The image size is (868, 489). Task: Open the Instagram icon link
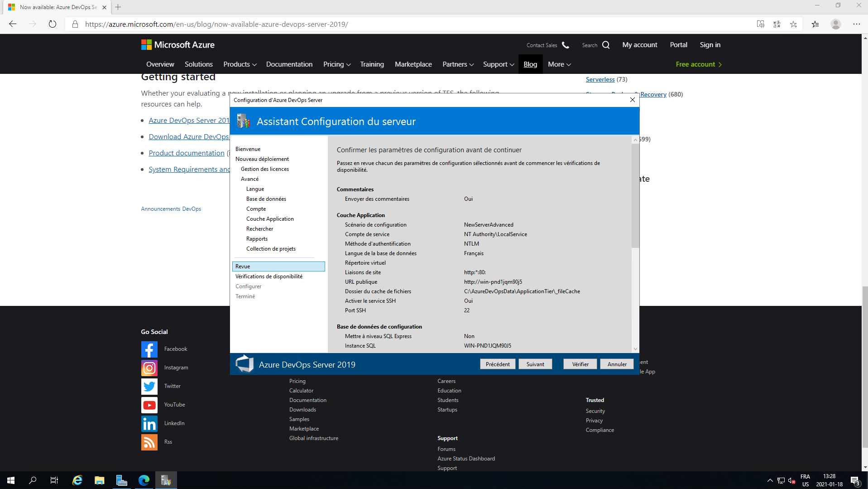coord(149,368)
